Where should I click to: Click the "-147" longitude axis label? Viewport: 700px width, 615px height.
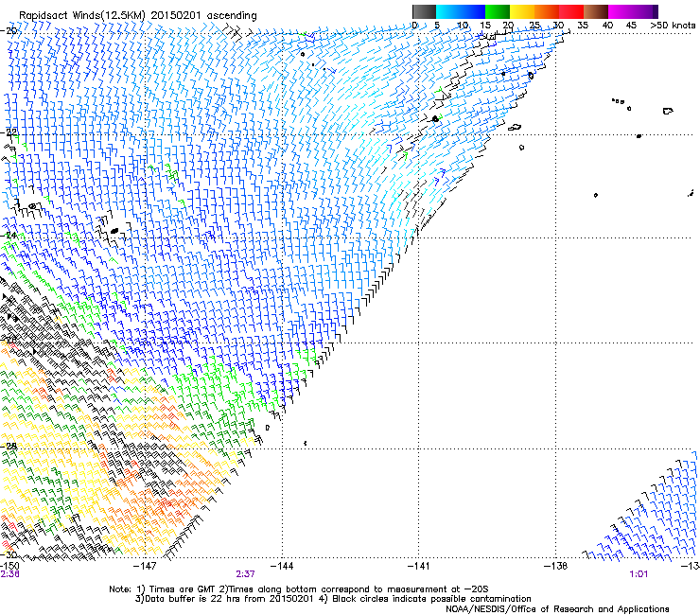(x=145, y=566)
